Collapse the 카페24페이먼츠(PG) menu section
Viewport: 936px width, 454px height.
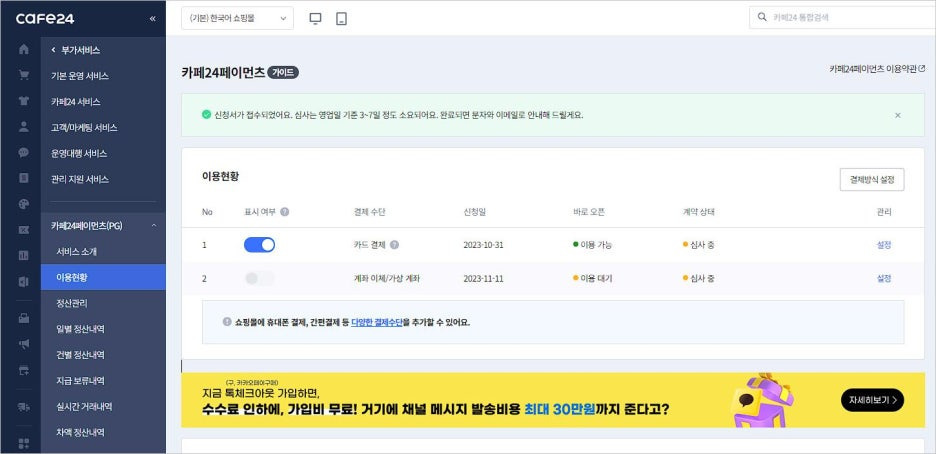(x=154, y=226)
